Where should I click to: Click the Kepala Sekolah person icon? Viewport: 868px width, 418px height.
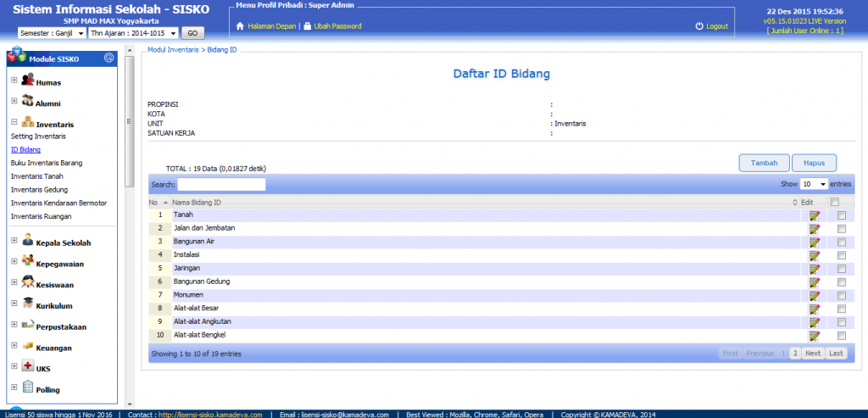28,240
